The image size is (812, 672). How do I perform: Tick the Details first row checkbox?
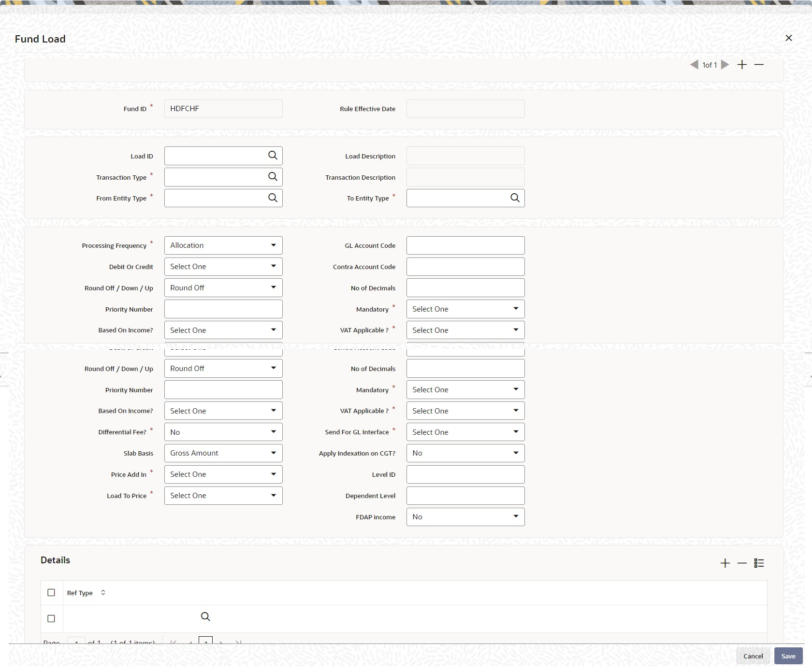(51, 618)
